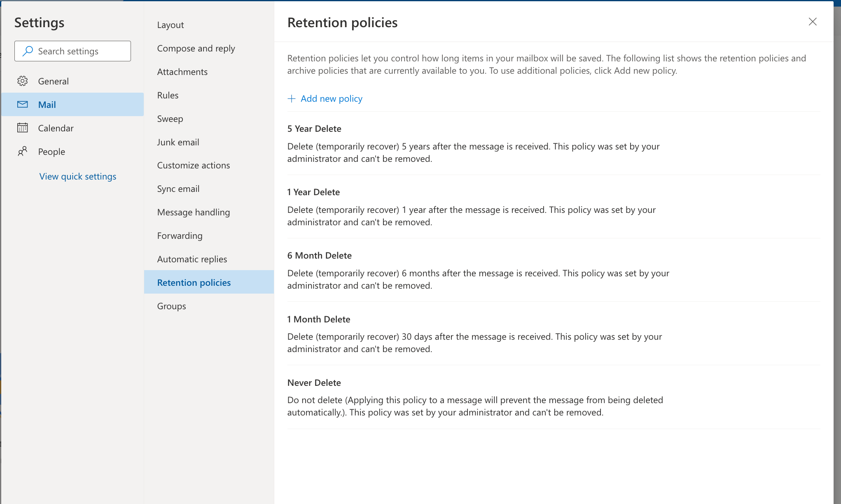Open Junk email settings
The image size is (841, 504).
point(178,142)
